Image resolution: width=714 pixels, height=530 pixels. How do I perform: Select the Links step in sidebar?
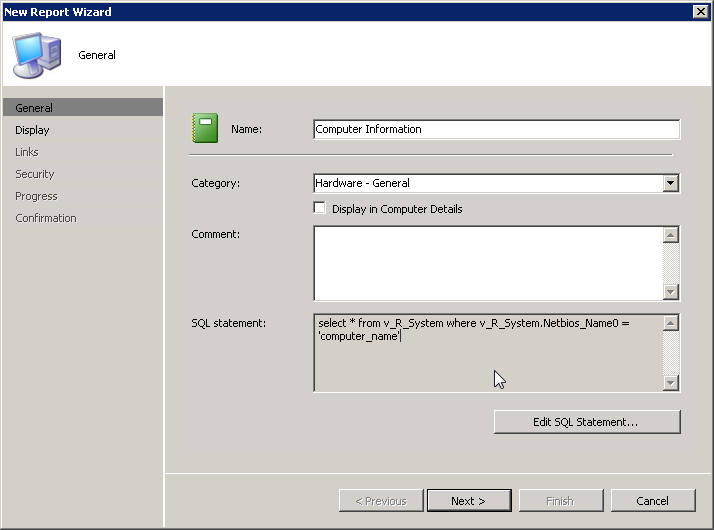pos(27,152)
